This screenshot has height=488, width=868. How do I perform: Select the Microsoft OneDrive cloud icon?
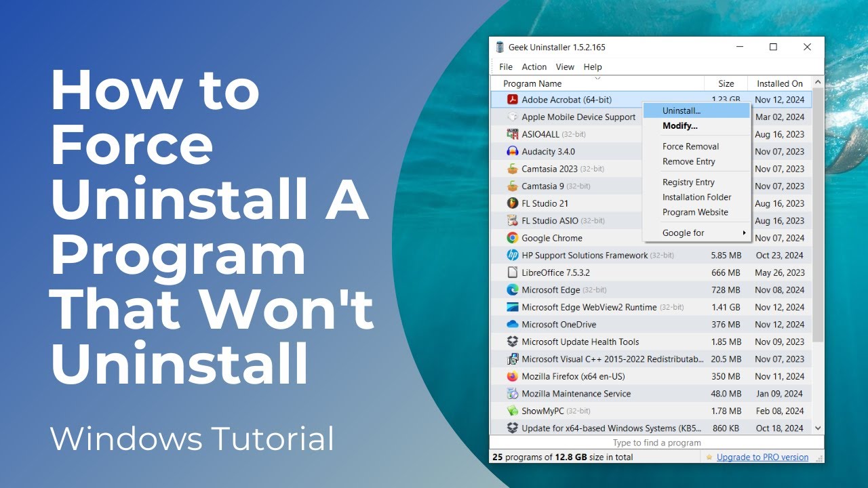(513, 325)
